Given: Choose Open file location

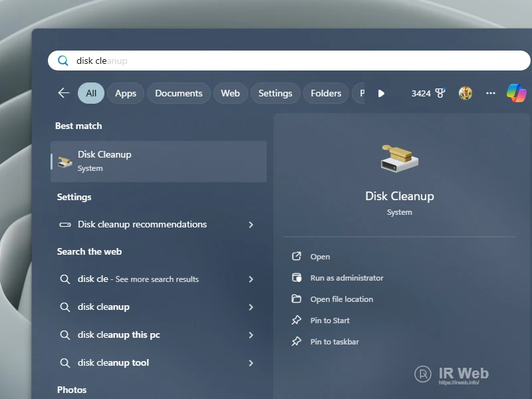Looking at the screenshot, I should pyautogui.click(x=341, y=299).
